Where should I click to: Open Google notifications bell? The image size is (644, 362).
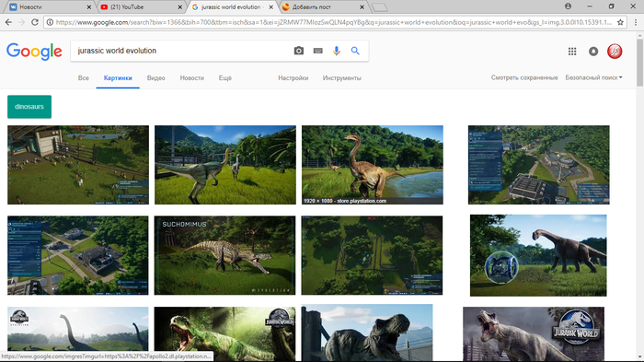pos(593,52)
